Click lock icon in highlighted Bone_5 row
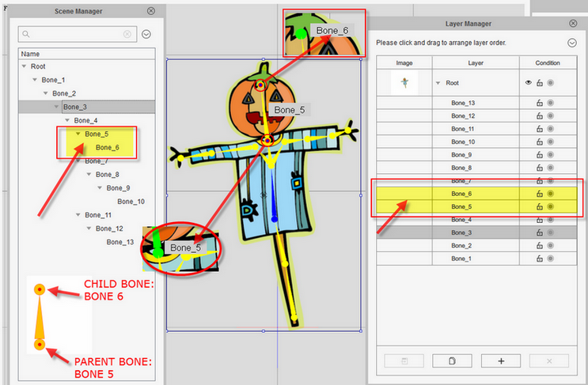 [539, 207]
